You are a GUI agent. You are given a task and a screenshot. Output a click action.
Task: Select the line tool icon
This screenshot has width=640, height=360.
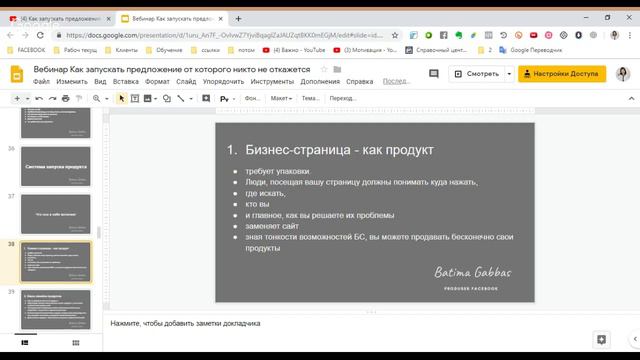[x=181, y=98]
